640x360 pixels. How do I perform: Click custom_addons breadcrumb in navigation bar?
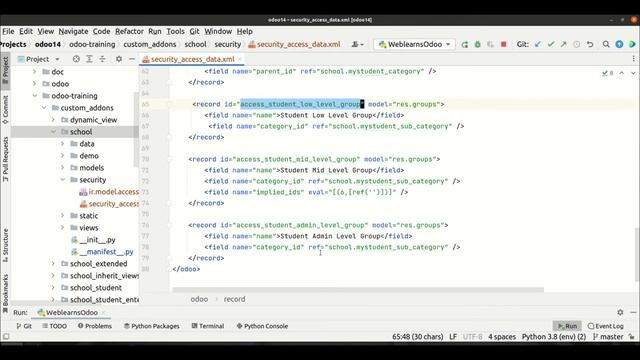[x=150, y=44]
